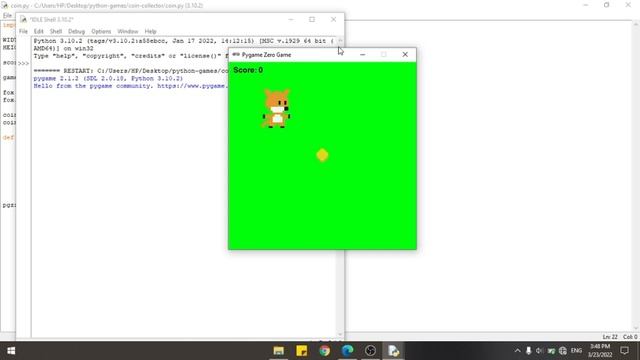
Task: Open Google Chrome from the taskbar
Action: (324, 351)
